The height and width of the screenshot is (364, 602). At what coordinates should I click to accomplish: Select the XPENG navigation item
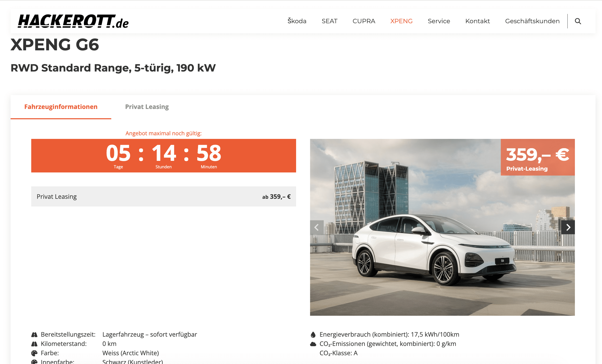pyautogui.click(x=401, y=21)
